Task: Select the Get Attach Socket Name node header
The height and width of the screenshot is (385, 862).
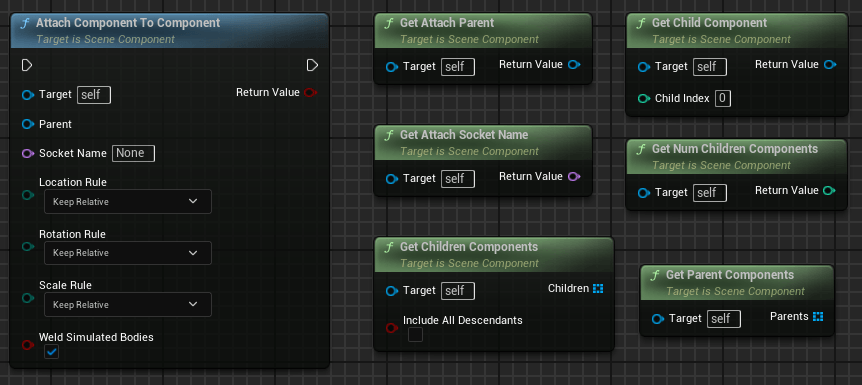Action: pyautogui.click(x=483, y=142)
